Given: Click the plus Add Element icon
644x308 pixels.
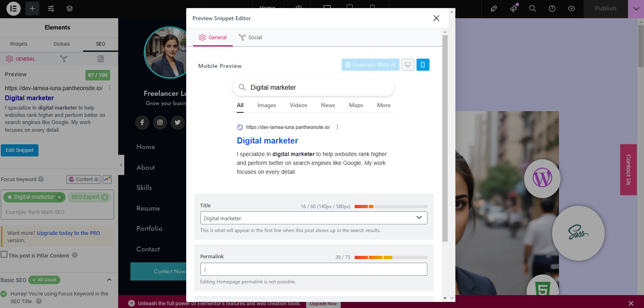Looking at the screenshot, I should pyautogui.click(x=32, y=8).
